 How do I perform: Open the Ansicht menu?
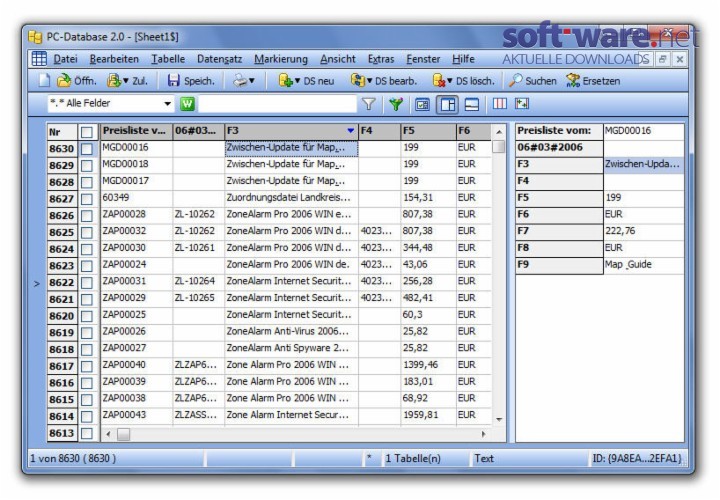(338, 59)
